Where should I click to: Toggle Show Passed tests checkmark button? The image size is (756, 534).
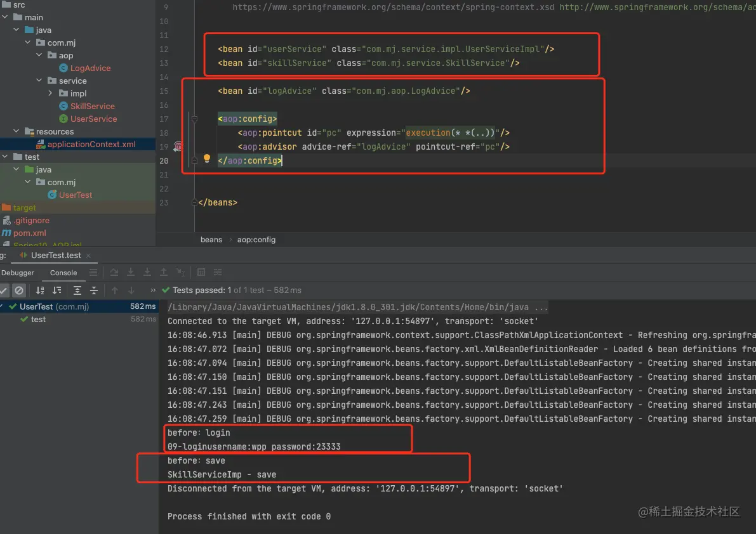tap(4, 290)
